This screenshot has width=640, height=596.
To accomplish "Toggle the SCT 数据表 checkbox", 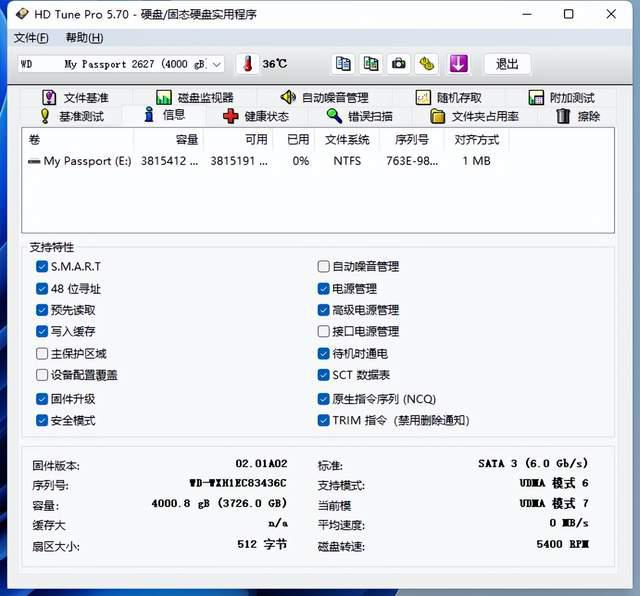I will tap(323, 375).
